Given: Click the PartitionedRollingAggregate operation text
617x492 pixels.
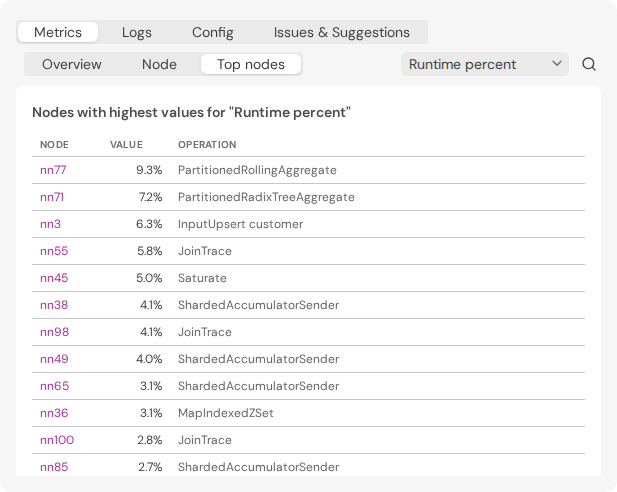Looking at the screenshot, I should coord(257,170).
